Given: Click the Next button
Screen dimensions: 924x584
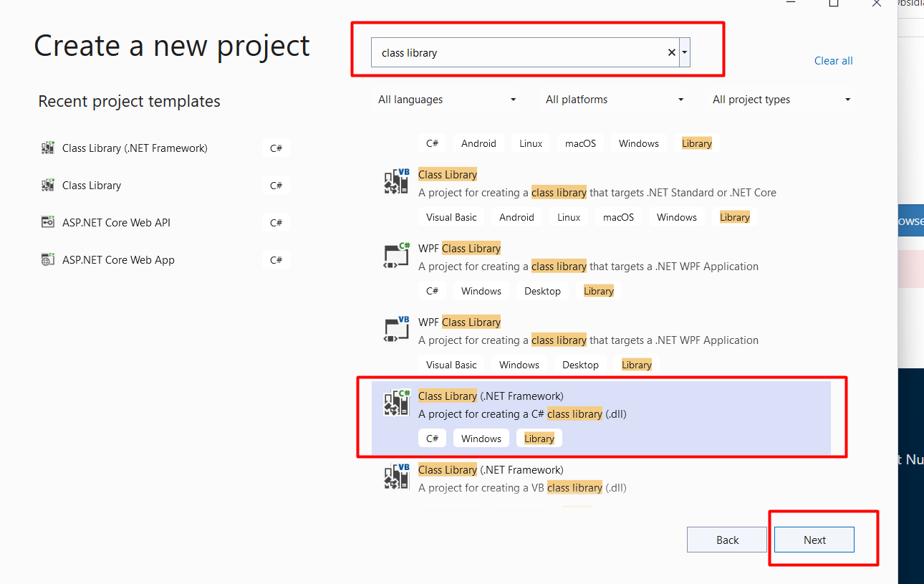Looking at the screenshot, I should pos(814,540).
